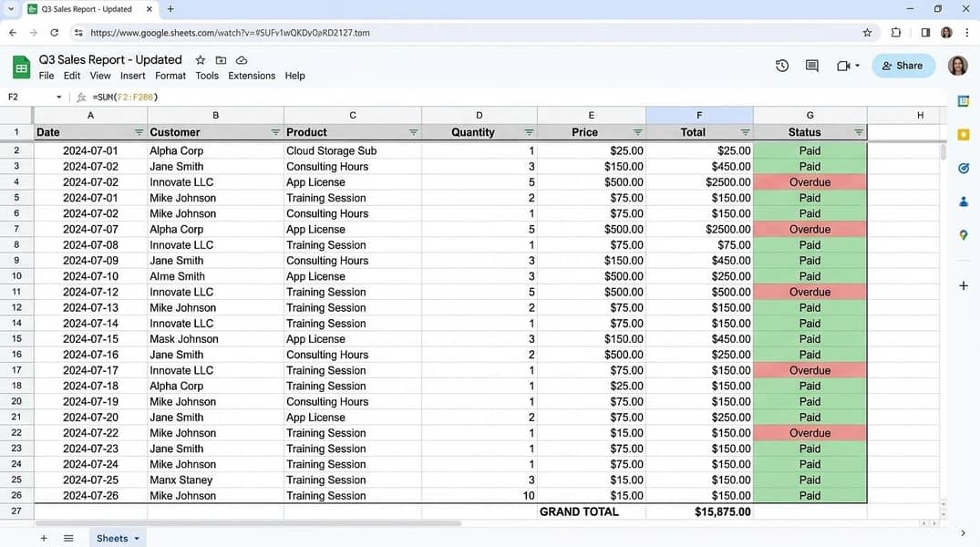Rename document title Q3 Sales Report - Updated

tap(110, 60)
